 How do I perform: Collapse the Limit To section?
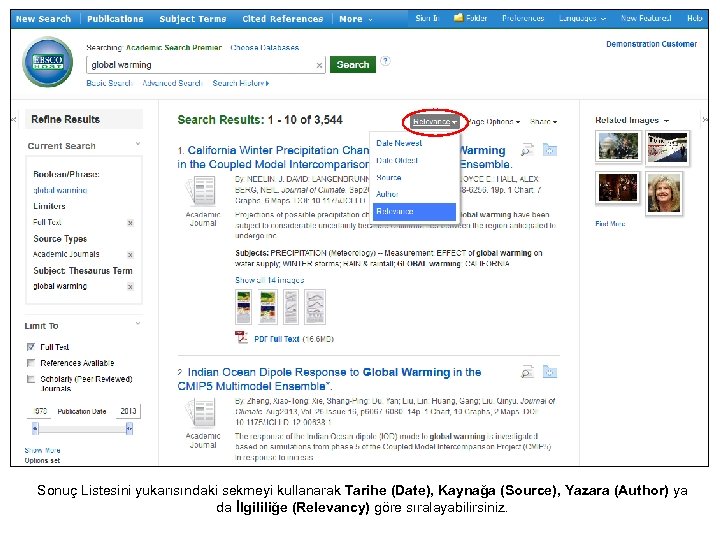pos(138,324)
